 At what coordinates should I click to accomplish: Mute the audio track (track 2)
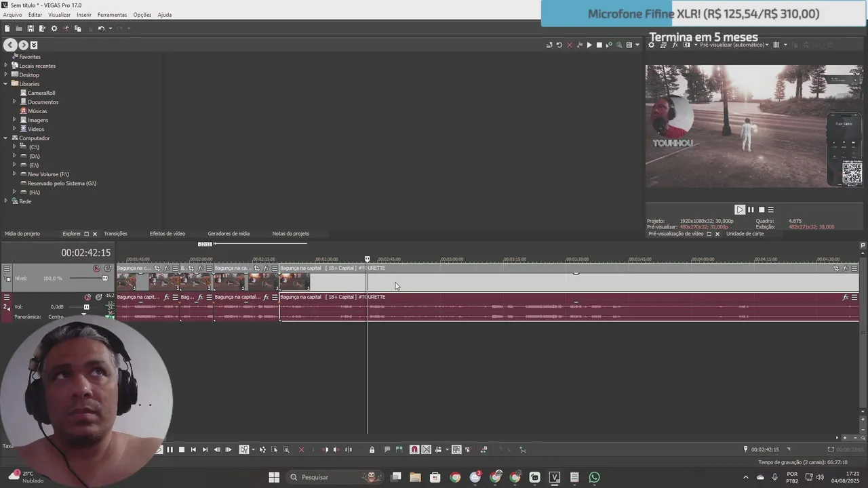click(x=87, y=298)
